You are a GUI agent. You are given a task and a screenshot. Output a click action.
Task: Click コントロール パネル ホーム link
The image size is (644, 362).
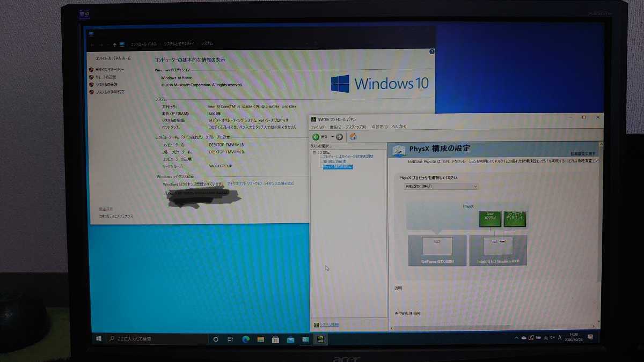(113, 58)
